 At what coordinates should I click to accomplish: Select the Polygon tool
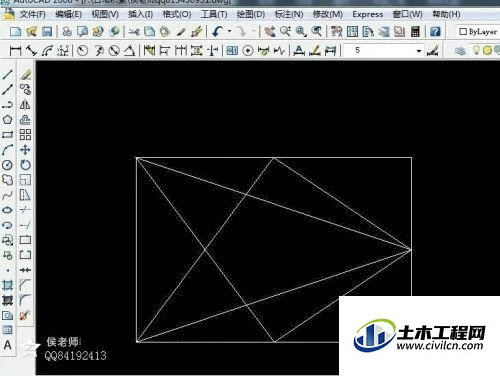pyautogui.click(x=8, y=120)
